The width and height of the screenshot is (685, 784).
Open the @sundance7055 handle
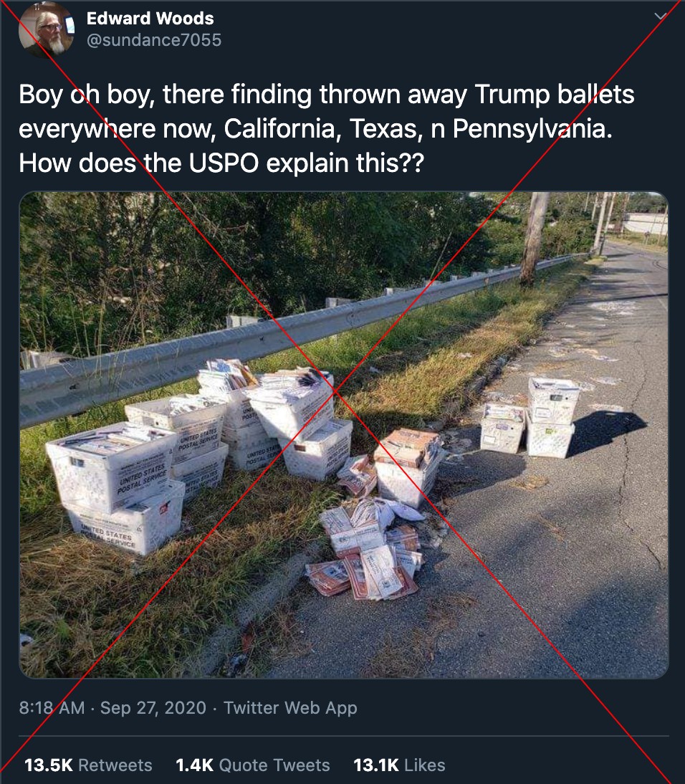(x=154, y=40)
